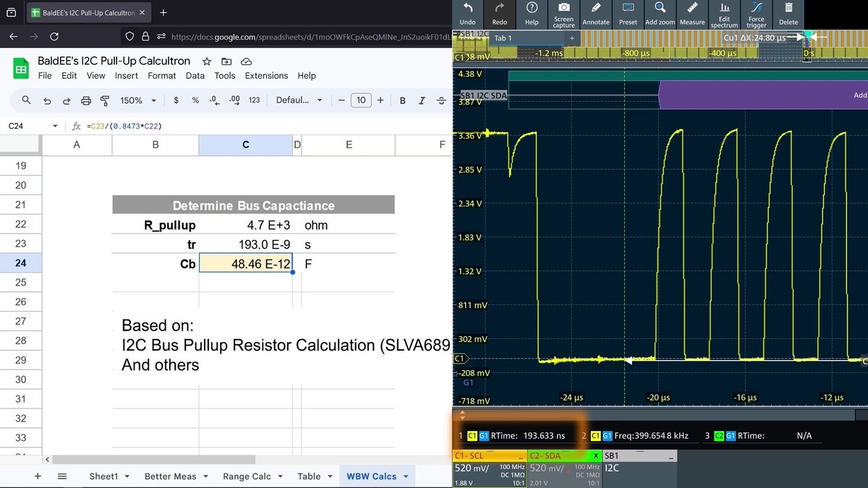
Task: Open the Sheets search menus magnifier
Action: tap(27, 100)
